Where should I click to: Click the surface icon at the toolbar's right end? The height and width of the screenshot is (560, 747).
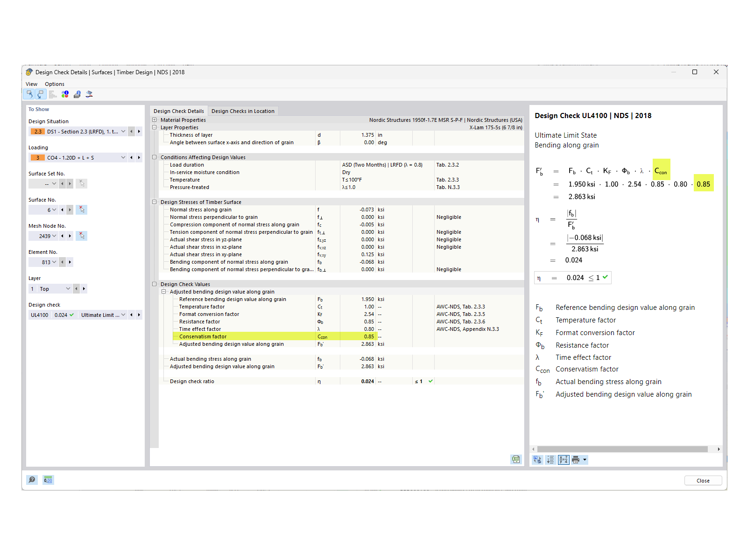point(89,94)
